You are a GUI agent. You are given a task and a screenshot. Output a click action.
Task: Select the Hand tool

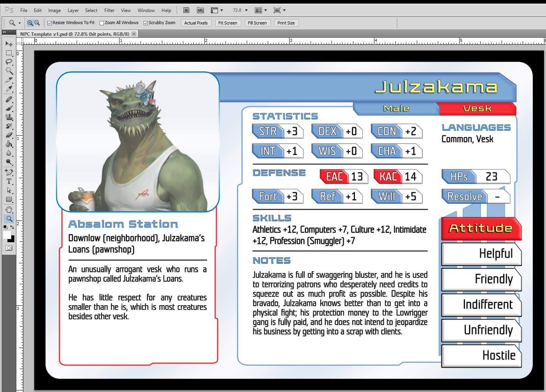pos(9,210)
